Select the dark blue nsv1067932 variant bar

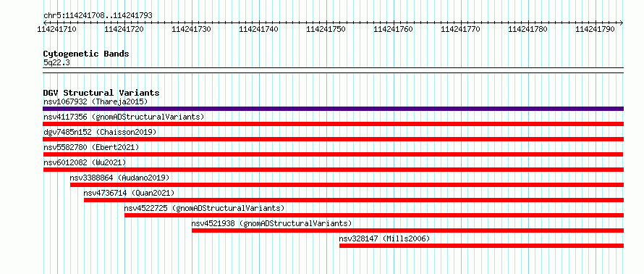click(333, 109)
